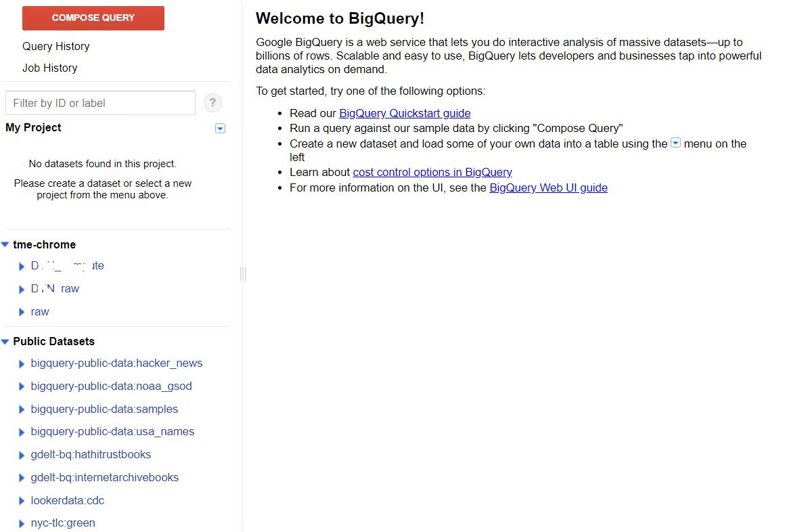Expand the gdelt-bq:internetarchivebooks arrow
The width and height of the screenshot is (810, 532).
tap(21, 478)
